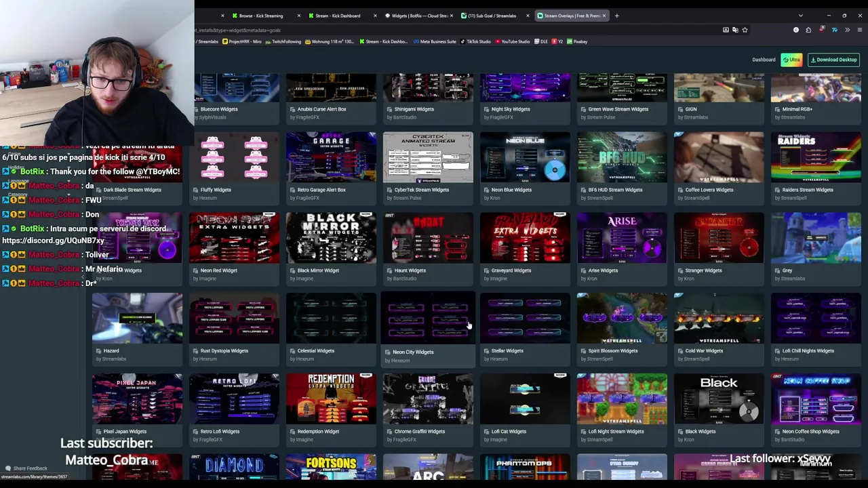868x488 pixels.
Task: Bookmark this page with the star icon
Action: (x=745, y=30)
